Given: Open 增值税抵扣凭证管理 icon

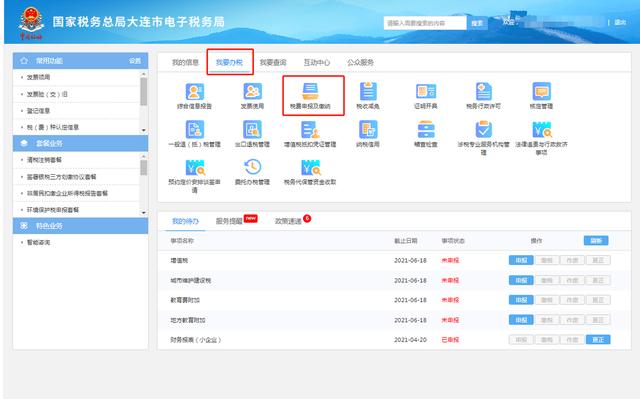Looking at the screenshot, I should (310, 130).
